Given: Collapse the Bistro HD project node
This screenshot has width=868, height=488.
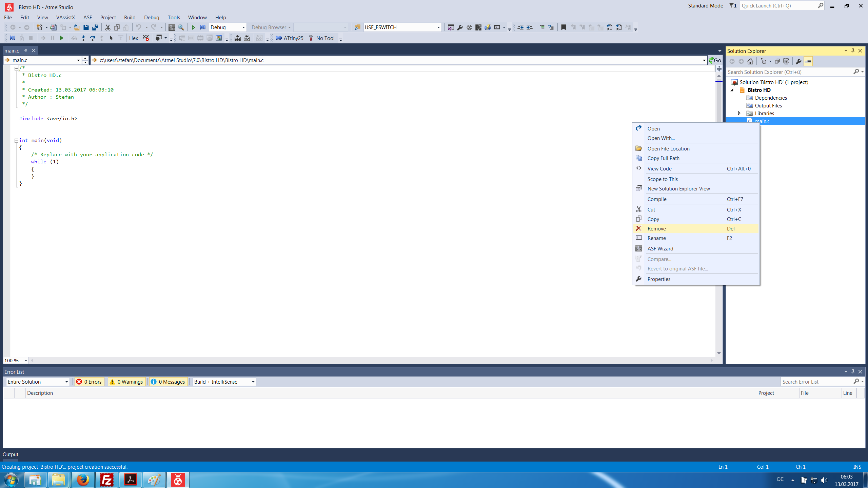Looking at the screenshot, I should point(732,90).
